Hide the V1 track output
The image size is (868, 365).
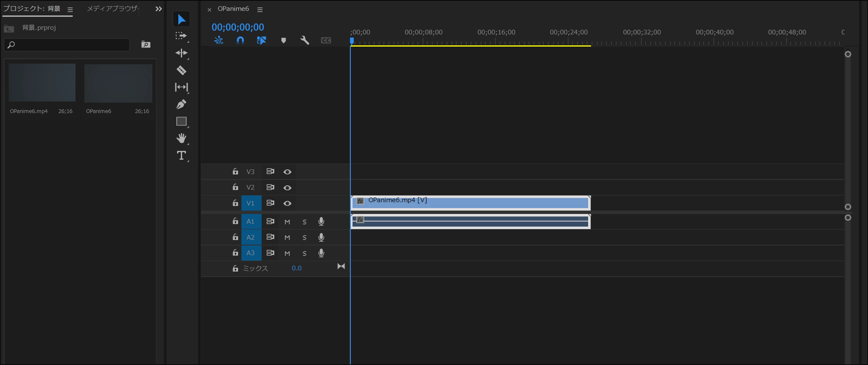pyautogui.click(x=287, y=203)
